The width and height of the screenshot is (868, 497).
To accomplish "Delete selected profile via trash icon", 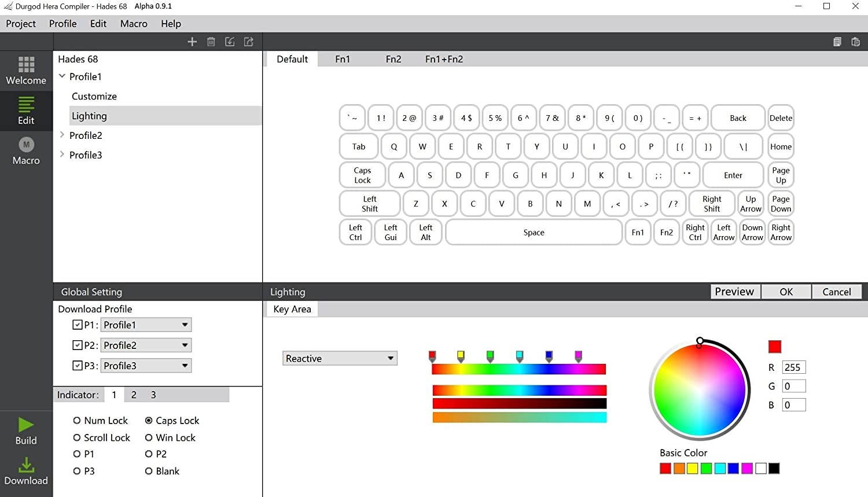I will tap(211, 41).
